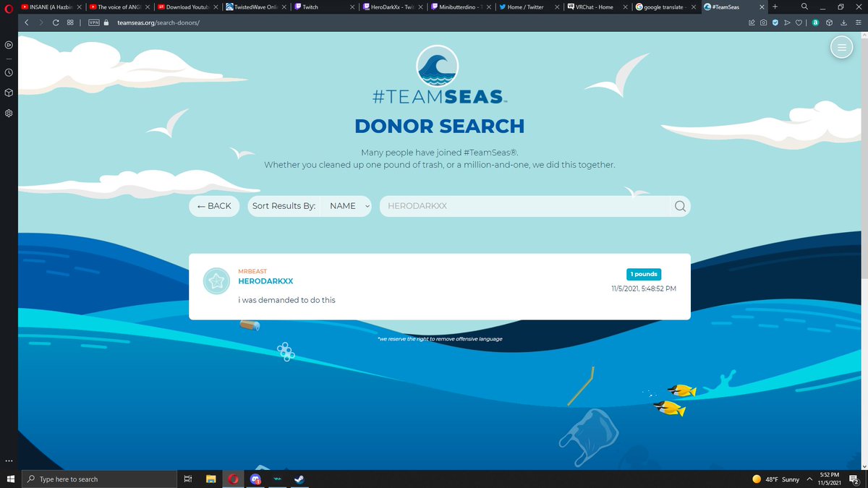Switch to The voice of ANGEL tab
The width and height of the screenshot is (868, 488).
[x=119, y=7]
